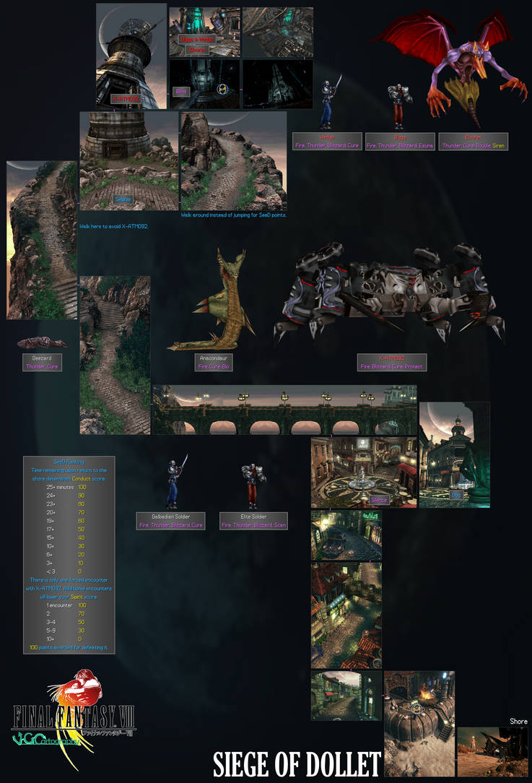Viewport: 532px width, 783px height.
Task: Click the Anacondaur info box
Action: point(214,362)
